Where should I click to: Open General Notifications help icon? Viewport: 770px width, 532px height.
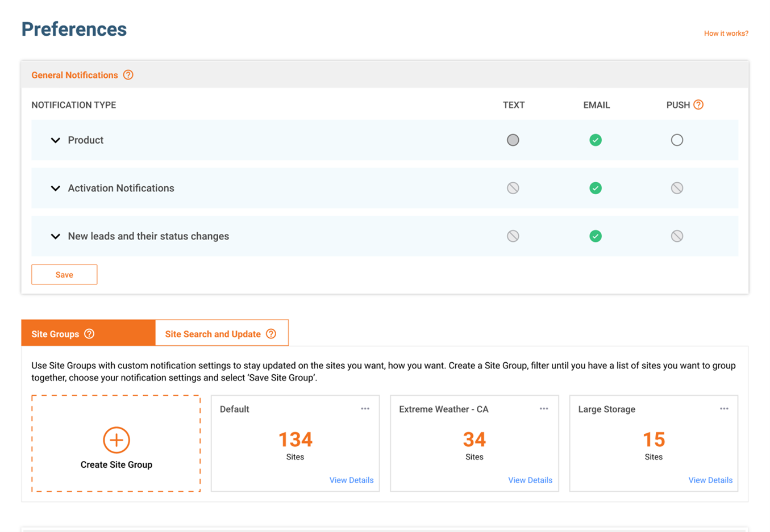click(128, 75)
